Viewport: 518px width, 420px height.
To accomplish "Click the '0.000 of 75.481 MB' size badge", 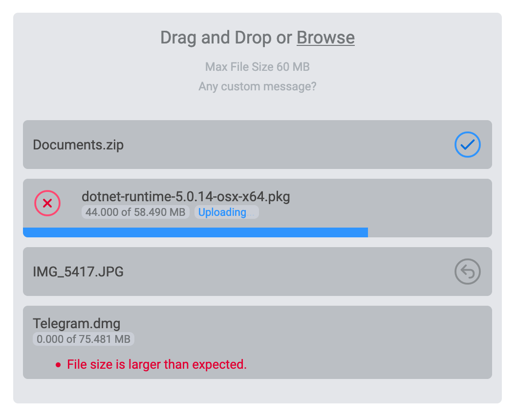I will pos(83,339).
